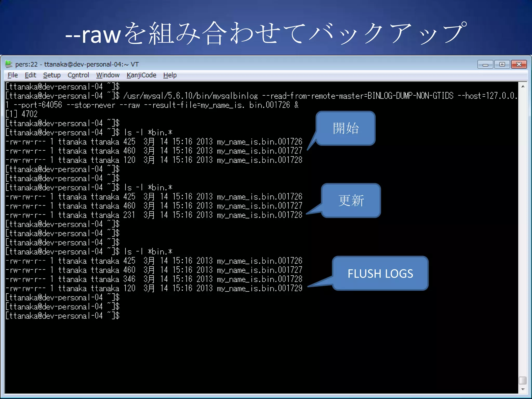Click the '更新' callout label
This screenshot has height=399, width=532.
coord(351,201)
